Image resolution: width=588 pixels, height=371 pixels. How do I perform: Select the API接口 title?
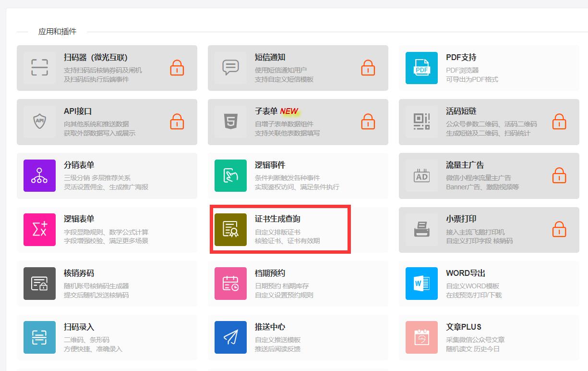coord(78,111)
